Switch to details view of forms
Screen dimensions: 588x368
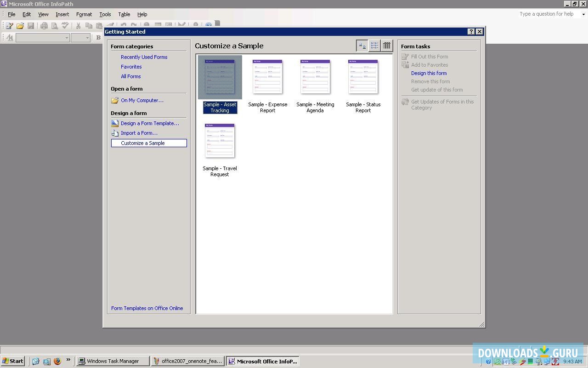tap(387, 46)
